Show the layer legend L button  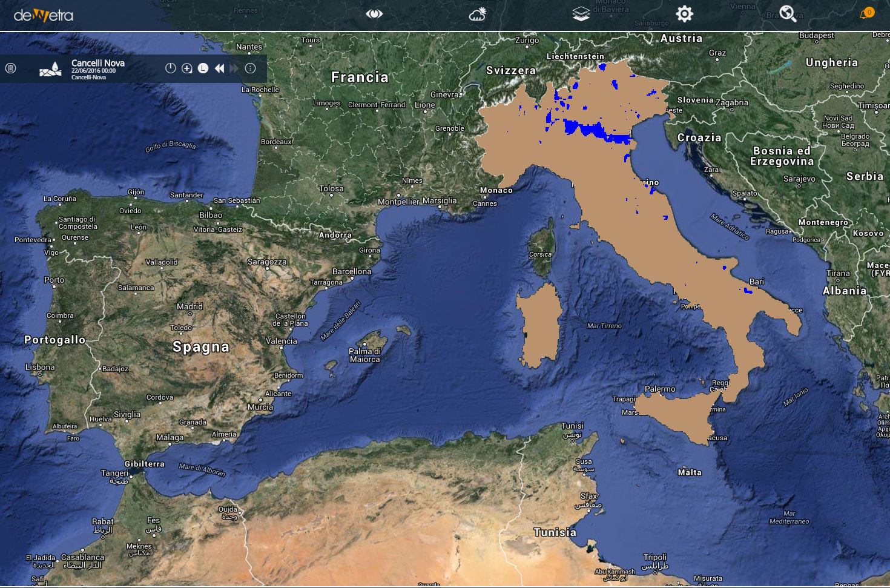point(203,68)
